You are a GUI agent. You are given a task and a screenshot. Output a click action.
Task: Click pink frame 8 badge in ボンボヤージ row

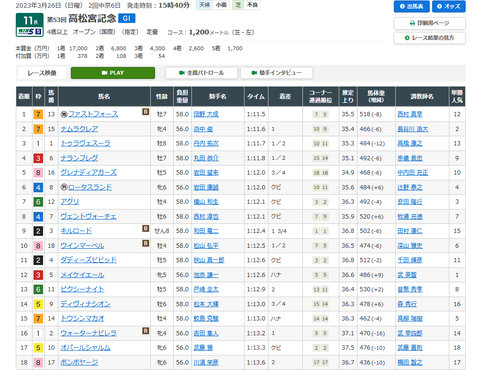coord(38,363)
